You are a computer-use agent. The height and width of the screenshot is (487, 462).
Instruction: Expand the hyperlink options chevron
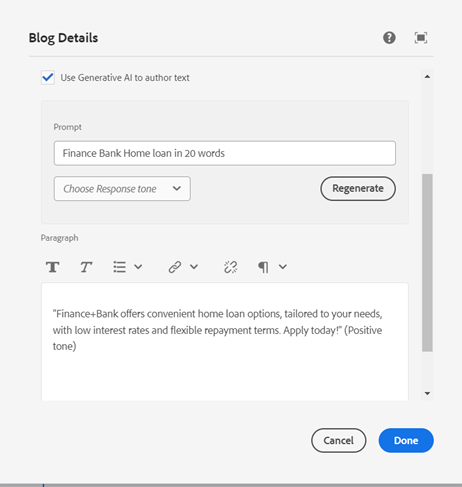(194, 267)
